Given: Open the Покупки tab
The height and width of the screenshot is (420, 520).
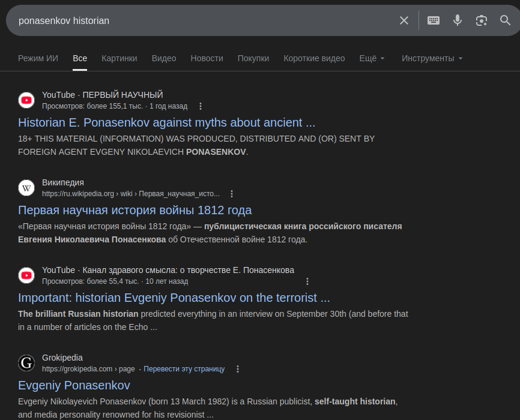Looking at the screenshot, I should pos(253,58).
